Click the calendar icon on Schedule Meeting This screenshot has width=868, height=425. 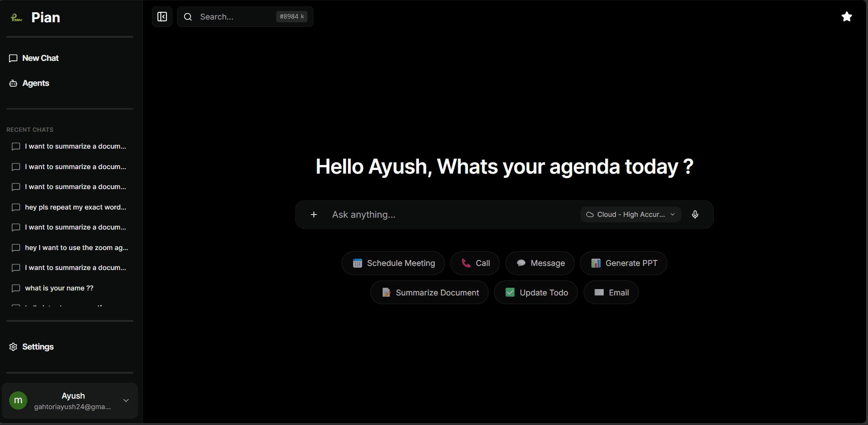(358, 263)
